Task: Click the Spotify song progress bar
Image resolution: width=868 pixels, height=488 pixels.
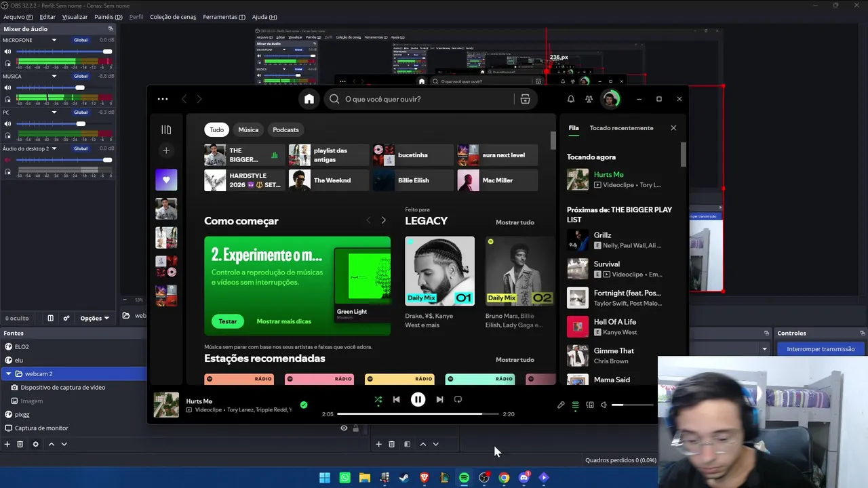Action: click(x=418, y=413)
